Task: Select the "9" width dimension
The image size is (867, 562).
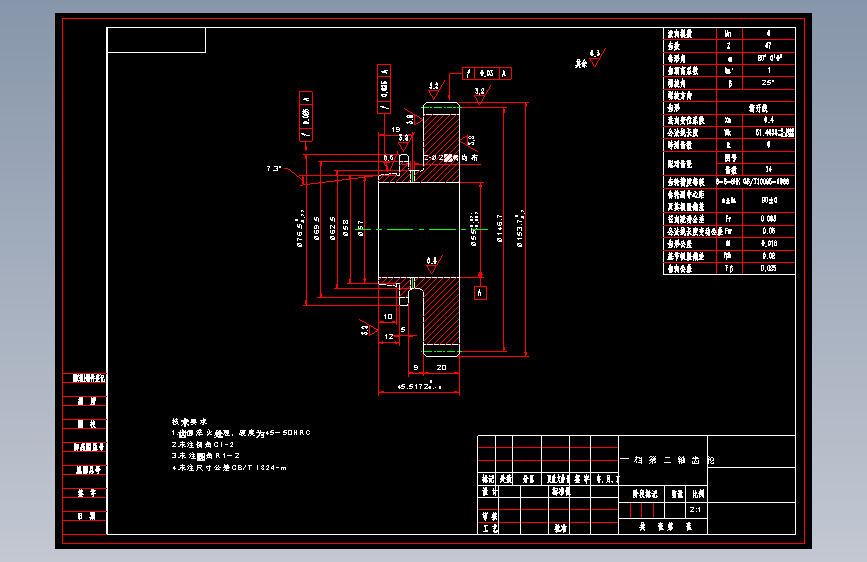Action: (416, 367)
